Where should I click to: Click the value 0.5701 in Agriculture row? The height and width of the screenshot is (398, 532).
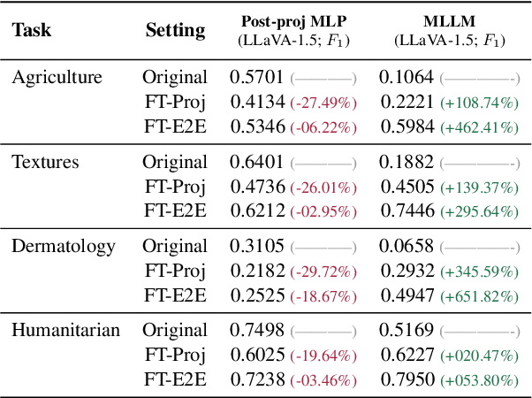click(x=258, y=77)
